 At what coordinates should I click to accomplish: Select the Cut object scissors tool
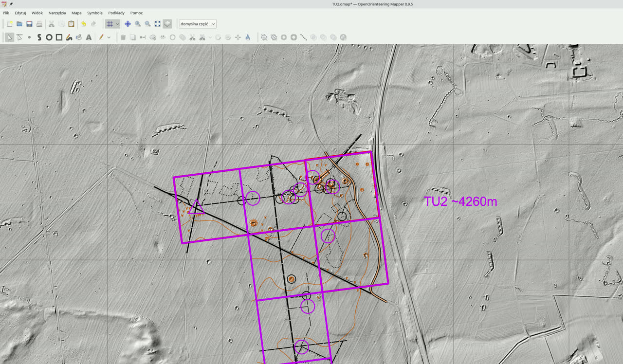[x=192, y=37]
